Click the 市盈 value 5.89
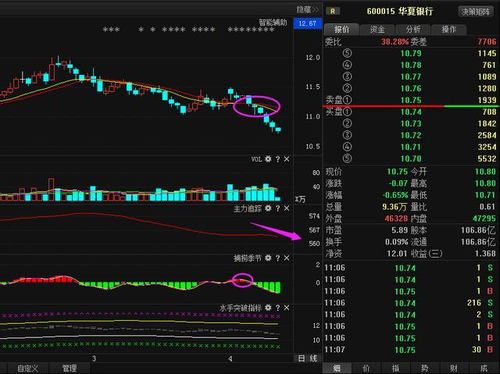Viewport: 500px width, 374px height. coord(399,230)
